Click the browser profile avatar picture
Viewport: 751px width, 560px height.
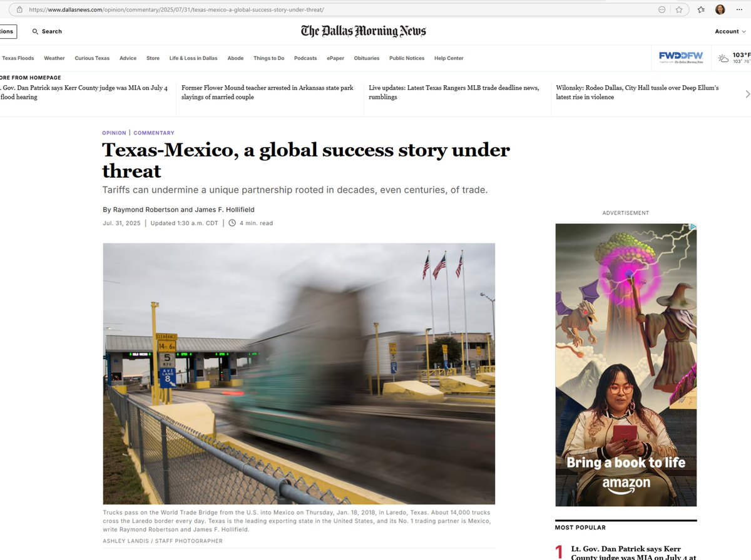coord(720,9)
